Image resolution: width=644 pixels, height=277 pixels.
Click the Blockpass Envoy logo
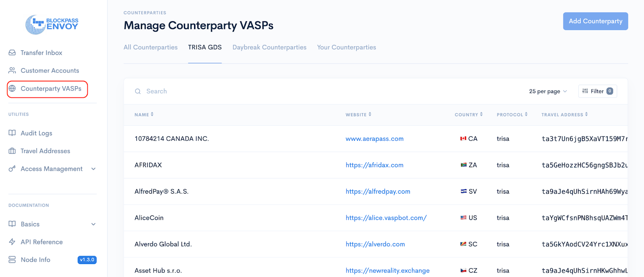click(52, 25)
